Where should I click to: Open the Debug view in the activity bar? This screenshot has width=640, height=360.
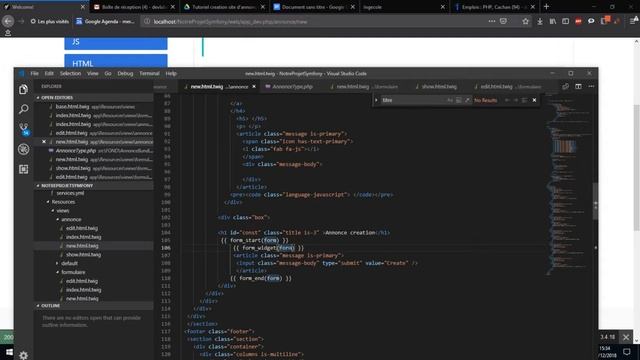click(23, 149)
